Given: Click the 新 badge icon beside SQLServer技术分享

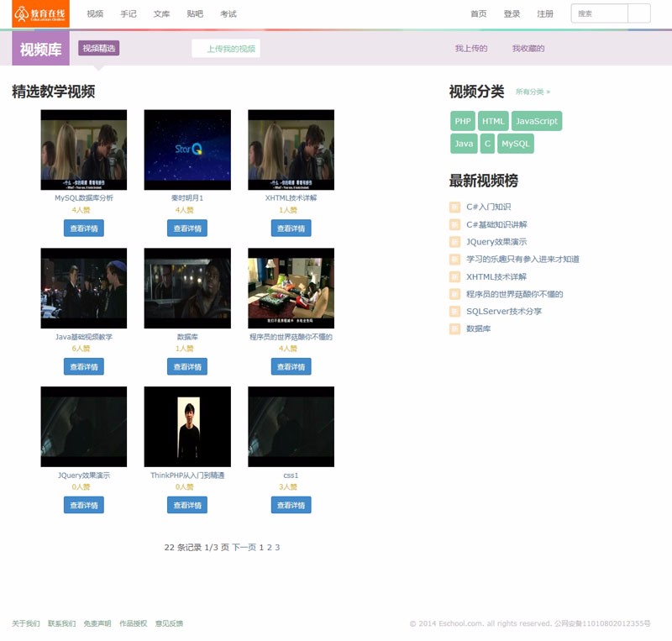Looking at the screenshot, I should [x=454, y=312].
